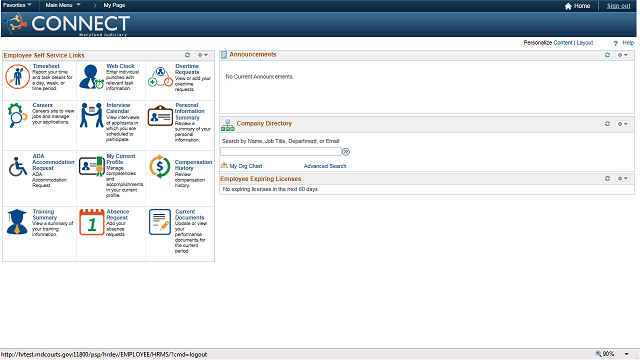Click the Web Clock icon

[91, 77]
